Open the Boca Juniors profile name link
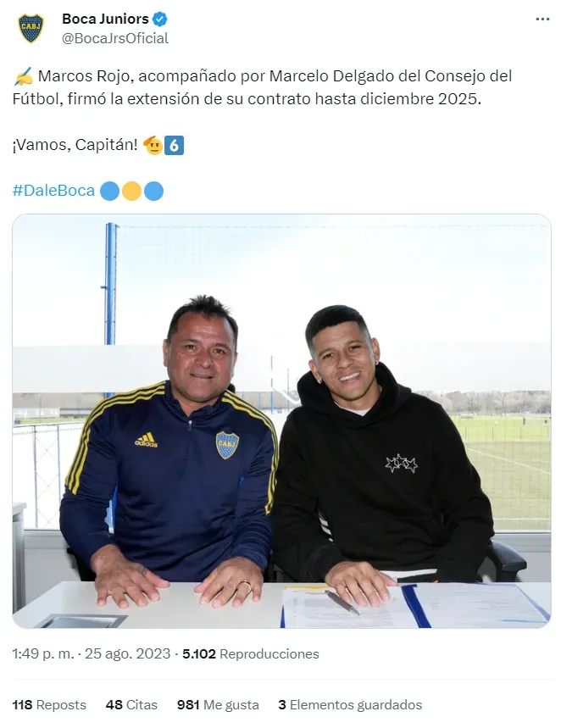This screenshot has width=561, height=728. click(105, 19)
